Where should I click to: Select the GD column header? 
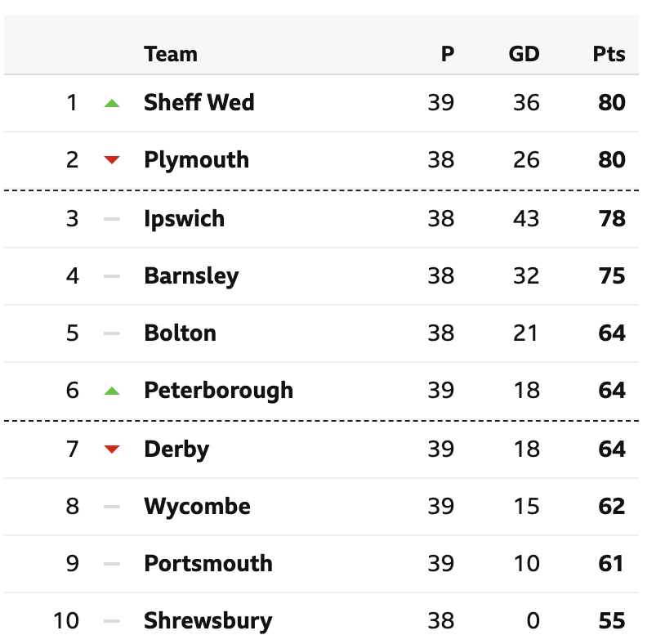pos(524,54)
